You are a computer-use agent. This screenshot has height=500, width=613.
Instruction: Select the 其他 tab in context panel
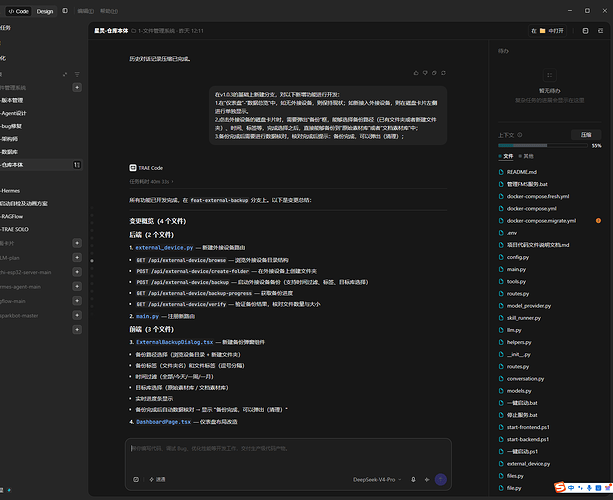click(526, 156)
